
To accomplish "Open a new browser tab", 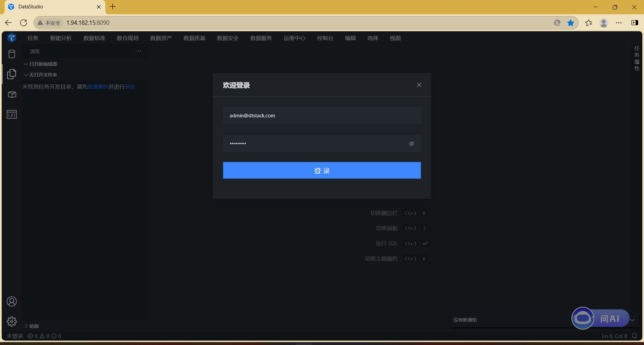I will 113,7.
